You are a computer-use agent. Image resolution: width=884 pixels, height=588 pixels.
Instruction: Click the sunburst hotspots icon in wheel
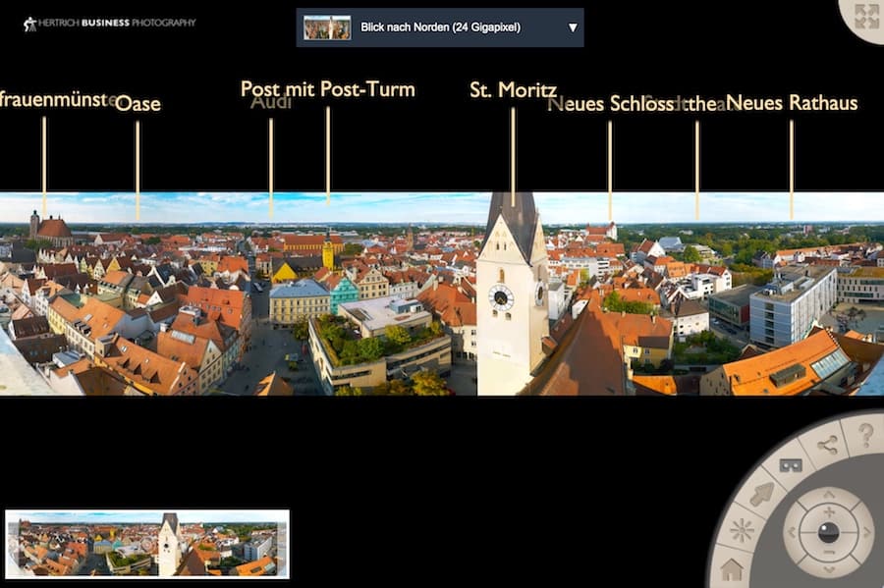coord(742,530)
